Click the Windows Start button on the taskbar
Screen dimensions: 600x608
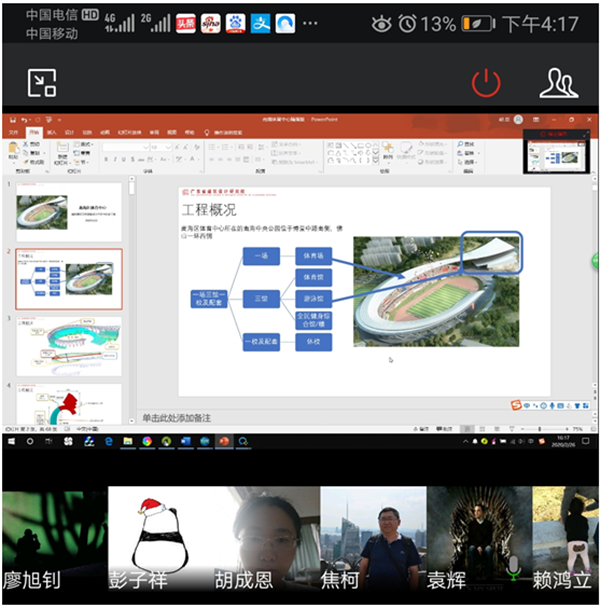10,441
